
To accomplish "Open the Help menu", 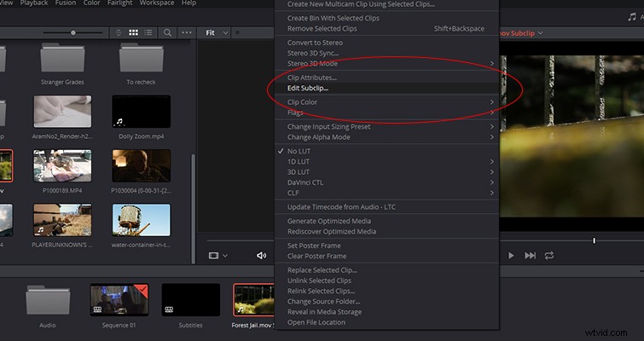I will [x=189, y=3].
